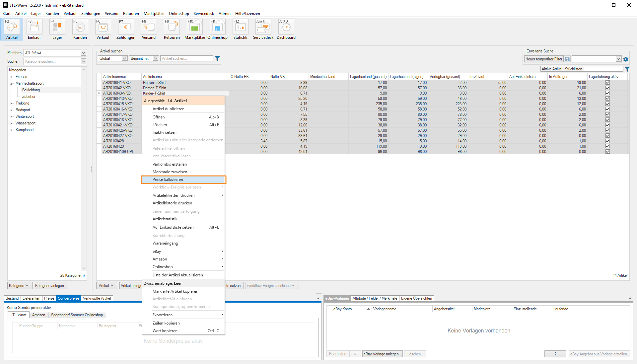Open the Marktplätze menu in menu bar
The image size is (637, 364).
click(154, 14)
